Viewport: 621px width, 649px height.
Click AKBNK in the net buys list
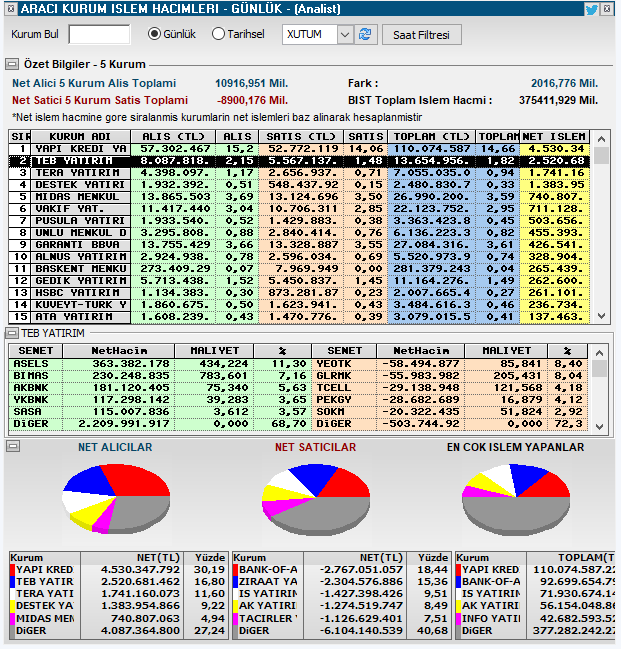point(31,388)
